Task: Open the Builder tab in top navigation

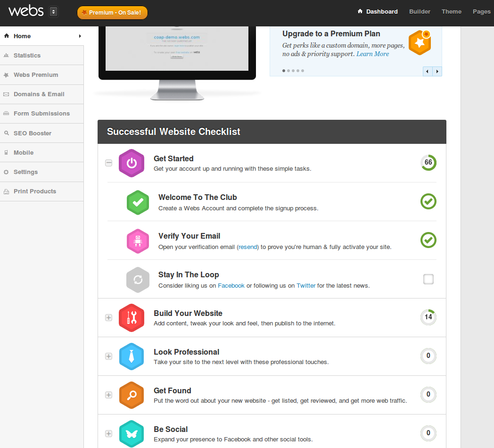Action: 420,12
